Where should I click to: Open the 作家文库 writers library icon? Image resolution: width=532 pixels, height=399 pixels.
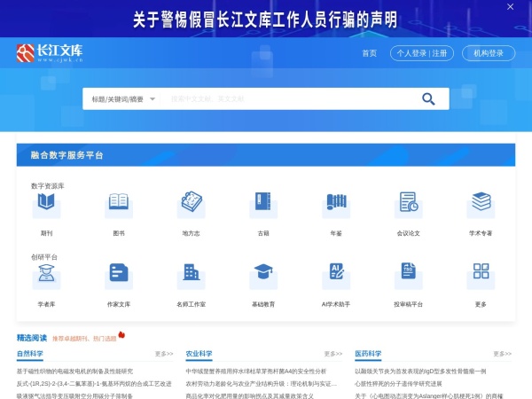coord(119,274)
